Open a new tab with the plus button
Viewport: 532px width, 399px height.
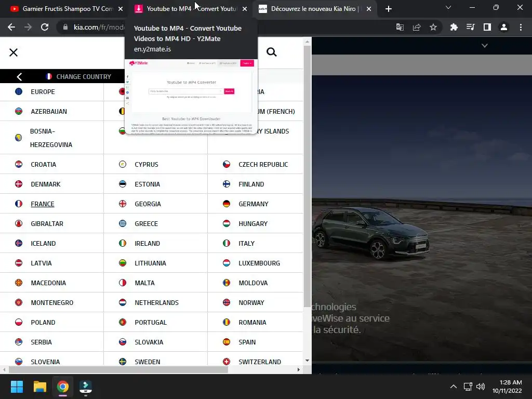389,9
